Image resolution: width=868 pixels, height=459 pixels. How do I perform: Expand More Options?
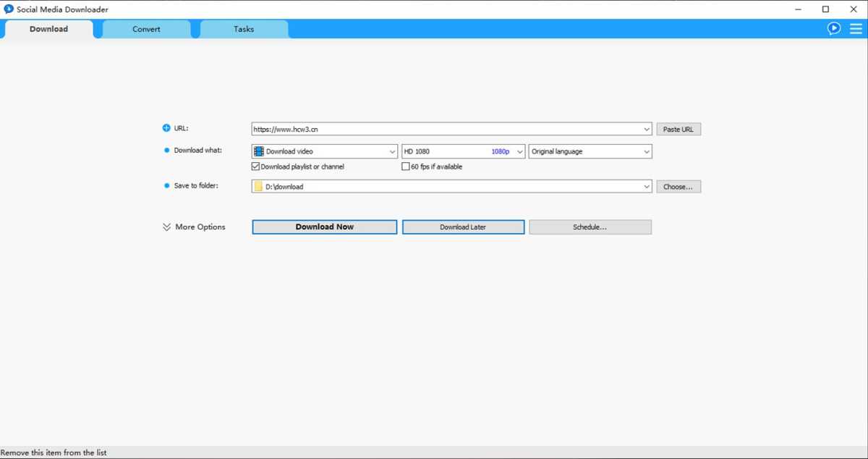pyautogui.click(x=200, y=227)
